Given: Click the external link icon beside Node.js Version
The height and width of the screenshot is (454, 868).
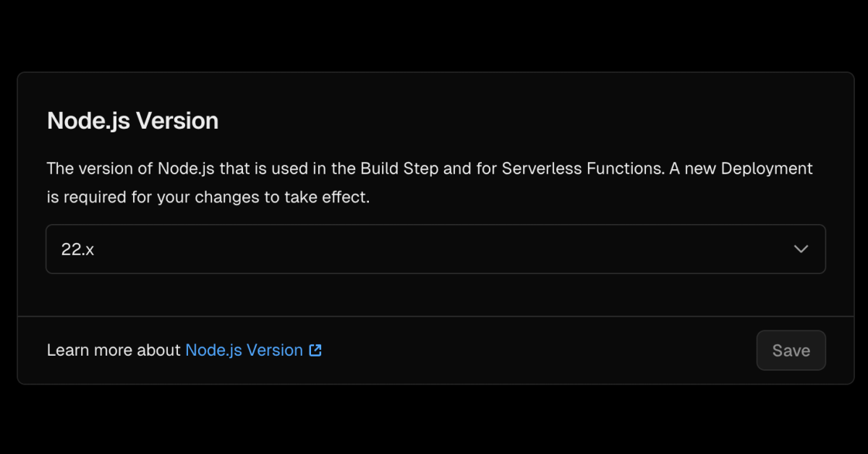Looking at the screenshot, I should [315, 350].
